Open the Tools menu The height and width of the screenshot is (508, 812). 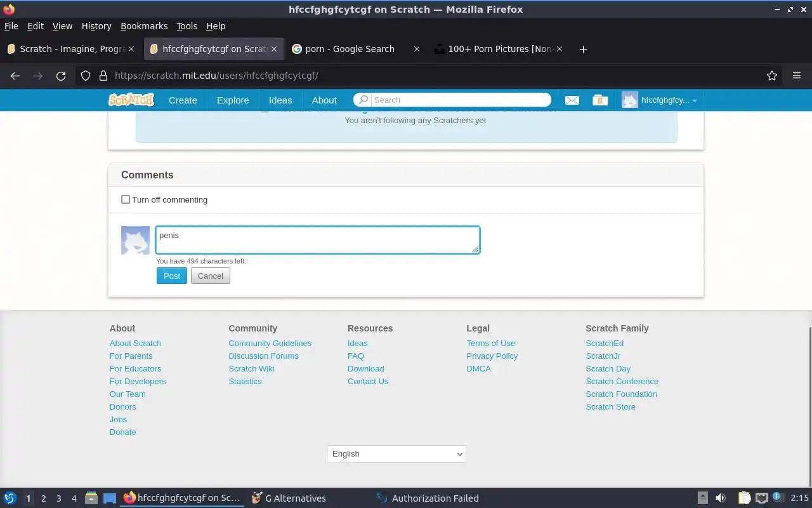tap(187, 26)
